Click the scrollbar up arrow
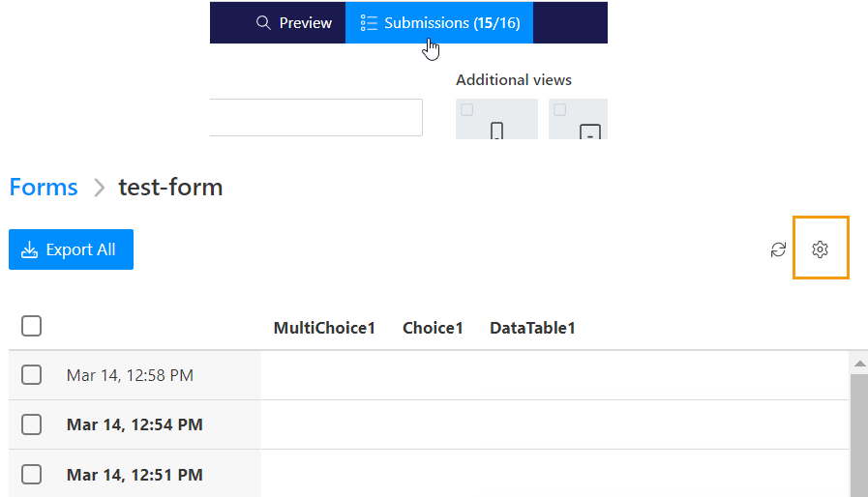 pyautogui.click(x=857, y=364)
